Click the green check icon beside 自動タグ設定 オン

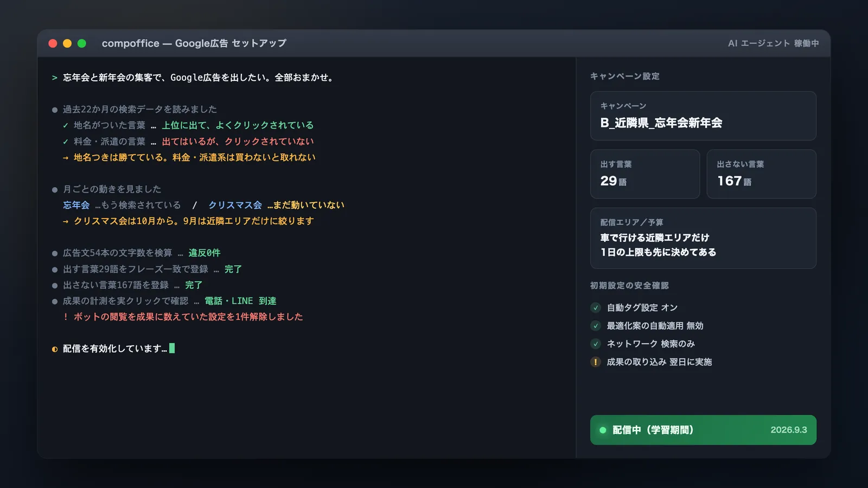[x=596, y=307]
